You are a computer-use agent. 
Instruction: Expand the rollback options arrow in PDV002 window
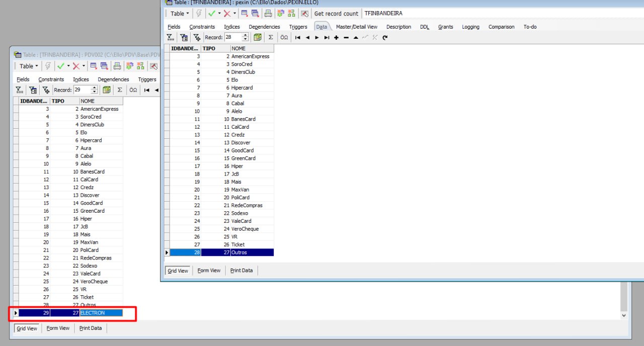click(84, 66)
